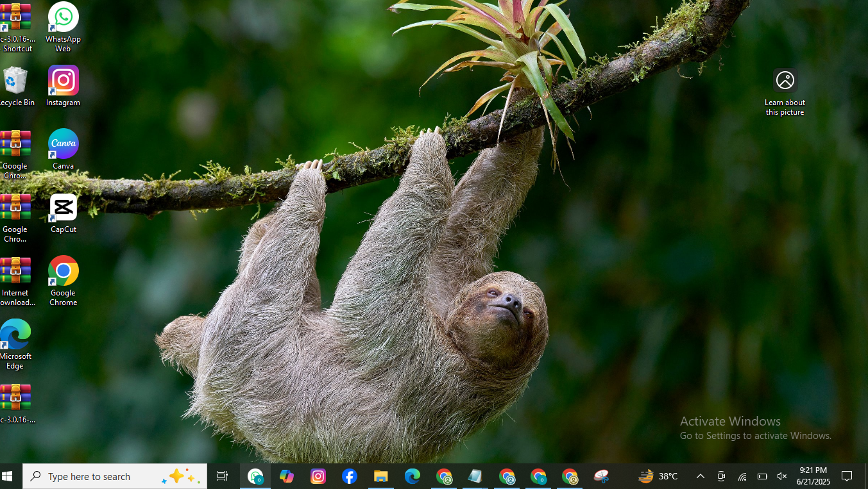868x489 pixels.
Task: Expand the hidden system tray icons
Action: (701, 476)
